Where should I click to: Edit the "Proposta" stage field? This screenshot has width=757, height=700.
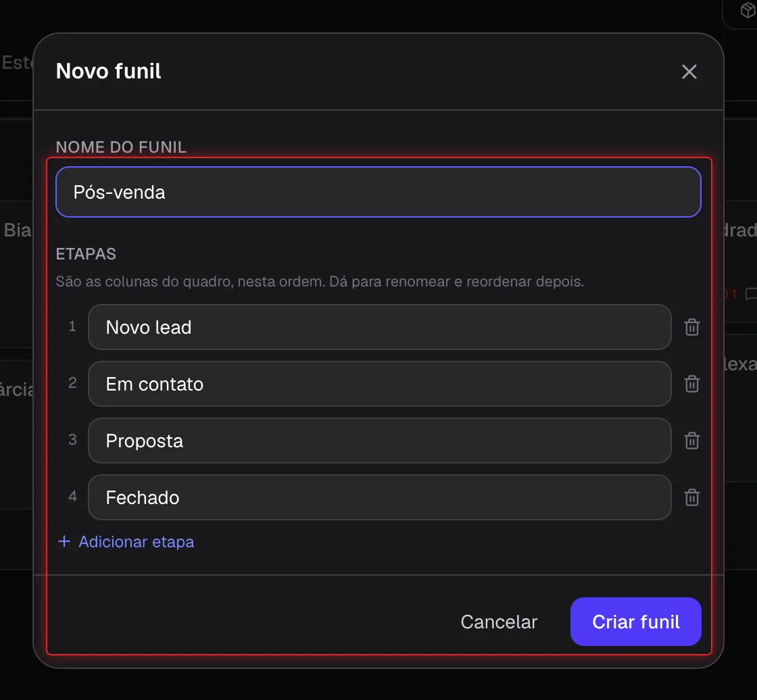click(x=379, y=441)
